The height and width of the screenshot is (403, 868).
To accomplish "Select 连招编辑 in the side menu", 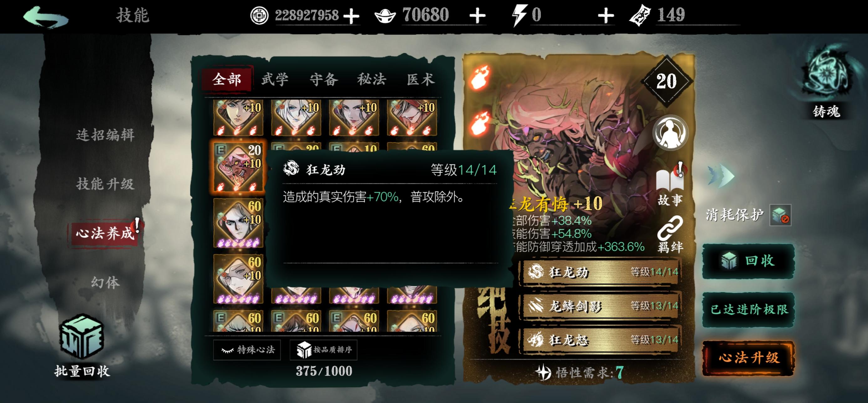I will (x=106, y=135).
